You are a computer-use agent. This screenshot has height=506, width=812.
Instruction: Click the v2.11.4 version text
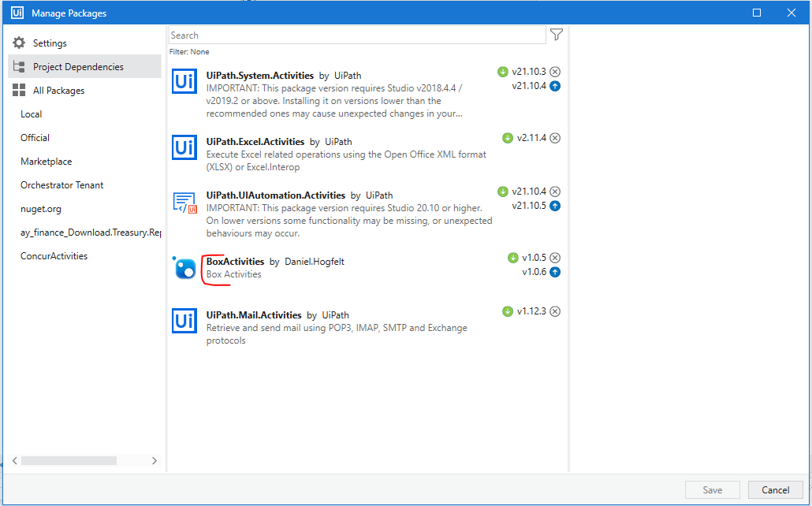[x=531, y=138]
